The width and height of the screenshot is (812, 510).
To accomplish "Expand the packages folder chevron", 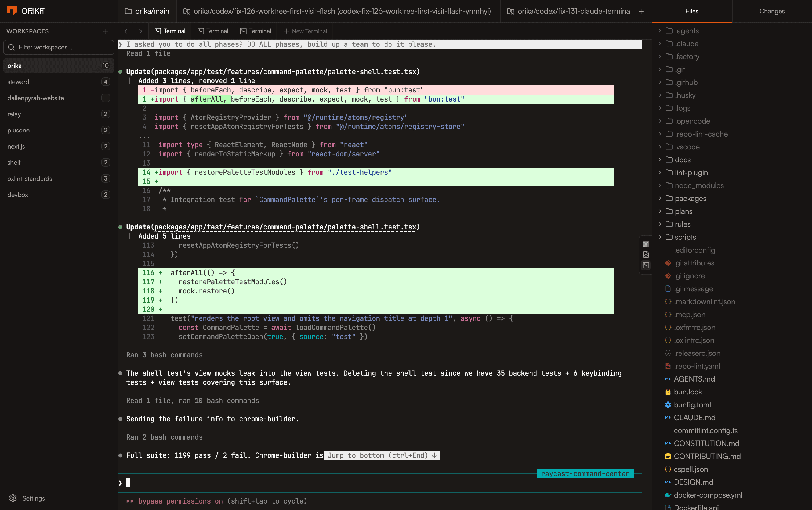I will point(660,198).
